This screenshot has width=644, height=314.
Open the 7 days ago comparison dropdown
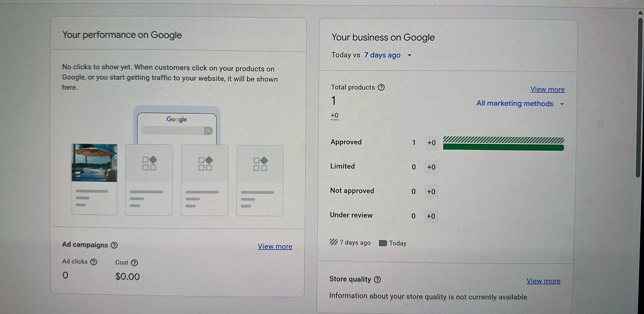click(382, 55)
